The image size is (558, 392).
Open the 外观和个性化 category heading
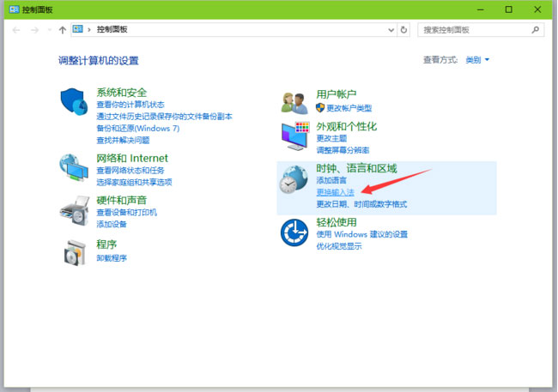[x=346, y=126]
